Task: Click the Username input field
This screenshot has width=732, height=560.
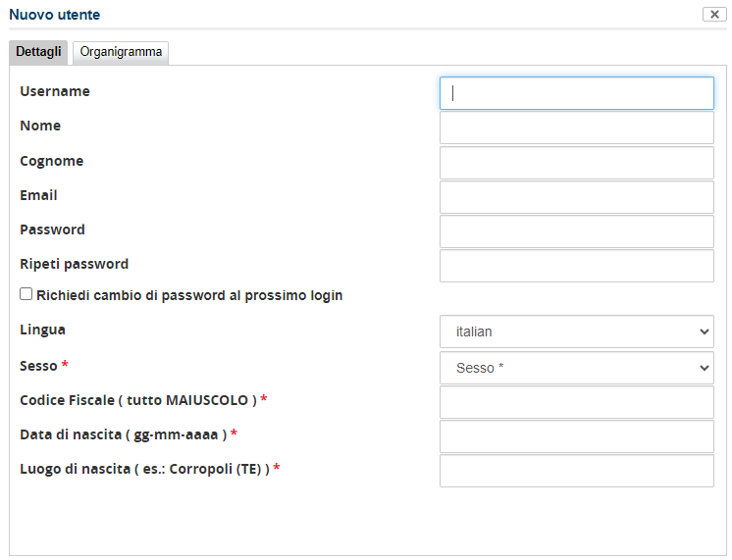Action: click(576, 93)
